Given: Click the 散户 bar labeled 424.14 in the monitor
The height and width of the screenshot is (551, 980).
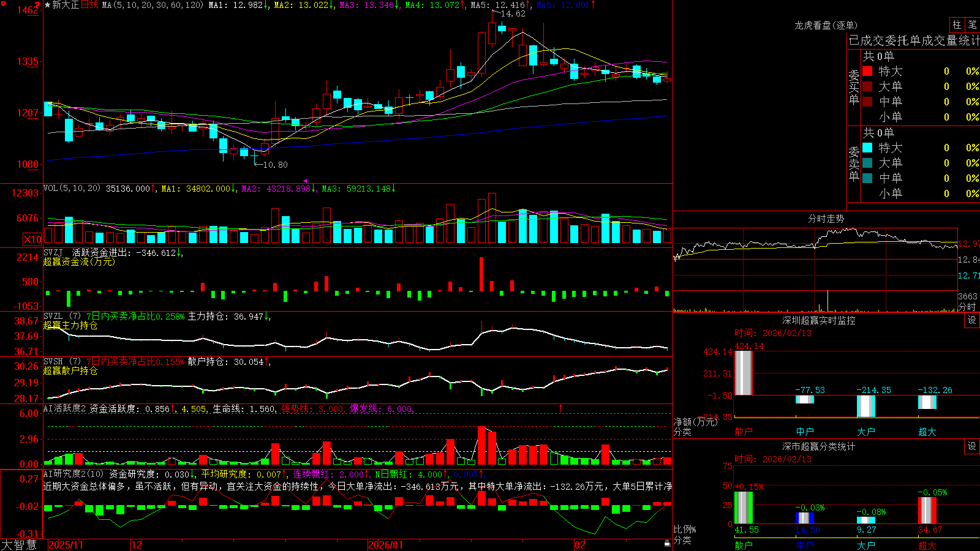Looking at the screenshot, I should click(744, 373).
